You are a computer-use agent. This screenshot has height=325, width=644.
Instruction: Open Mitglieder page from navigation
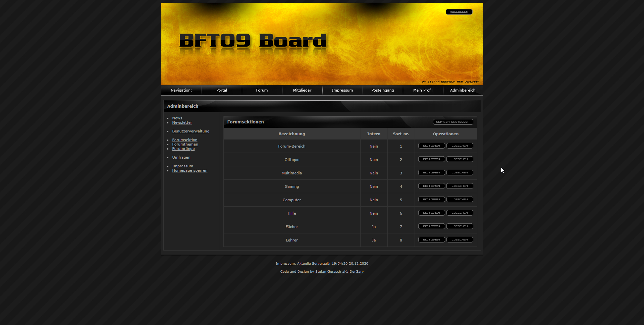(302, 90)
